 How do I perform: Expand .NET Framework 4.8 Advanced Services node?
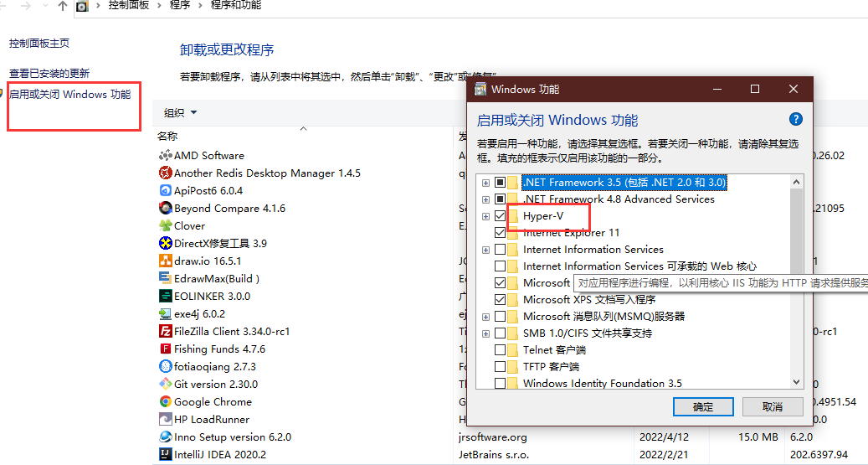pyautogui.click(x=485, y=199)
